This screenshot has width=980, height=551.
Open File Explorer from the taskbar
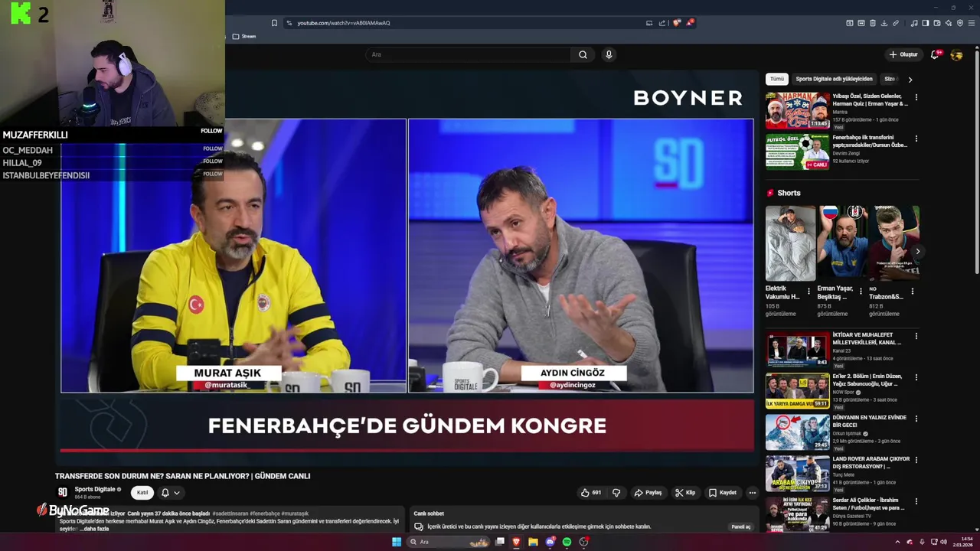click(533, 542)
